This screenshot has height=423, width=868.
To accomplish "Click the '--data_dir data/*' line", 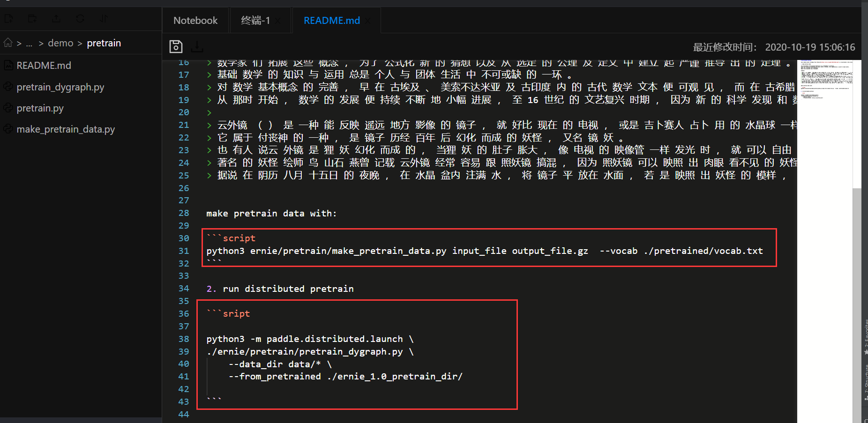I will tap(280, 364).
